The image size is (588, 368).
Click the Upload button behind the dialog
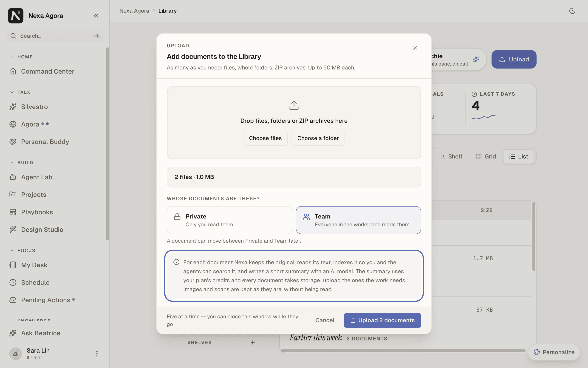coord(514,59)
